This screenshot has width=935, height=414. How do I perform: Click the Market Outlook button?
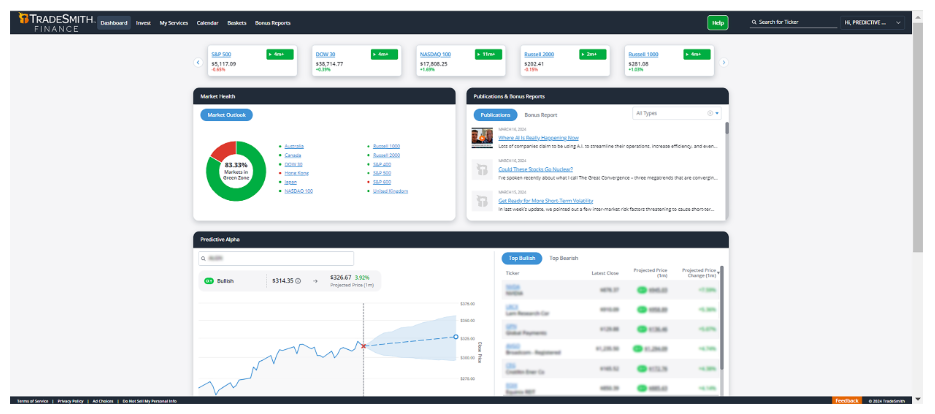227,115
